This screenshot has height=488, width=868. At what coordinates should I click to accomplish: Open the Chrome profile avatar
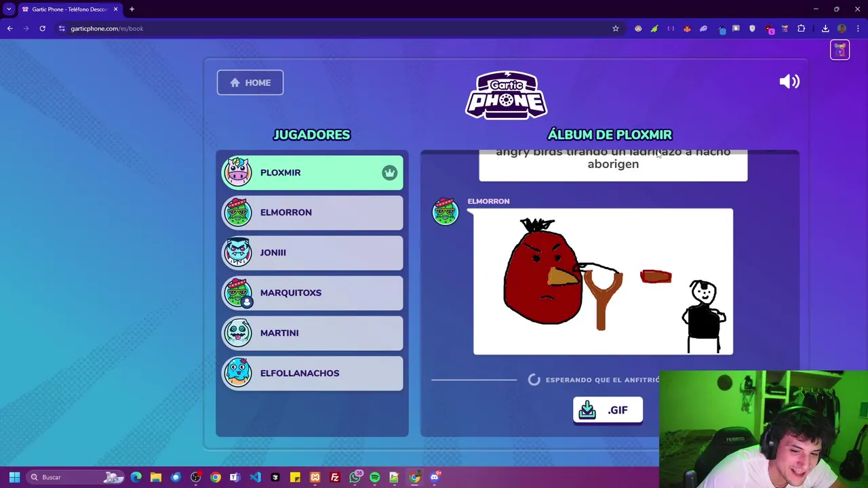[842, 28]
